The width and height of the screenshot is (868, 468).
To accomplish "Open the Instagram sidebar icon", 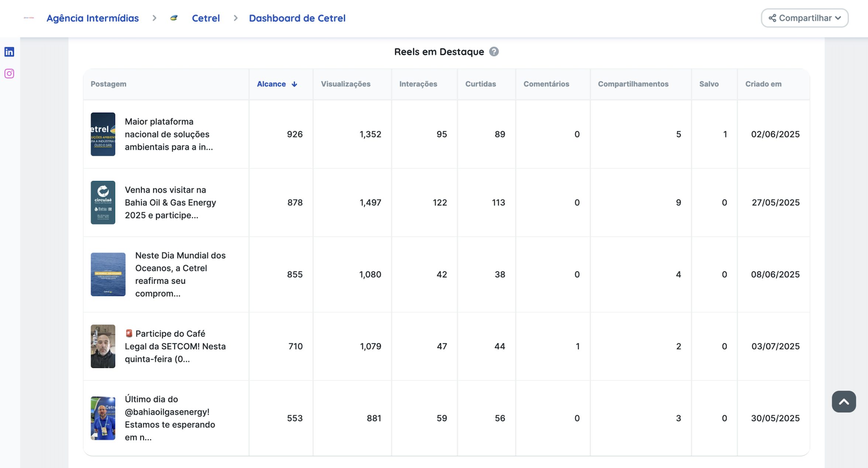I will click(x=9, y=74).
